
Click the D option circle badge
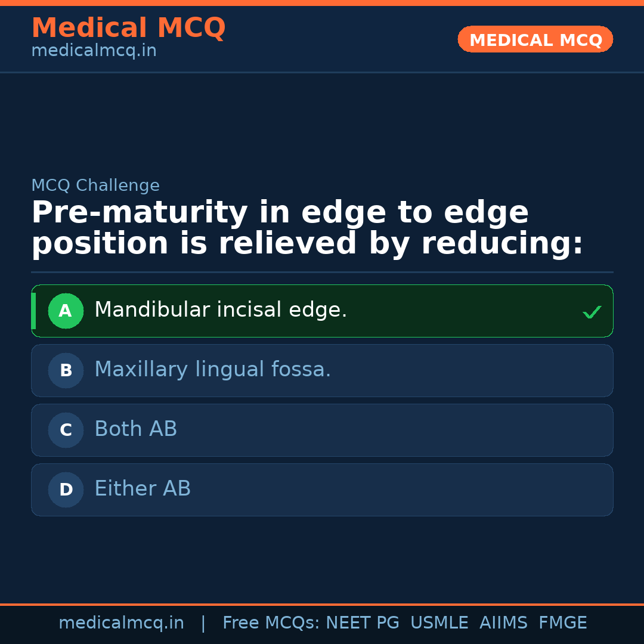tap(66, 490)
